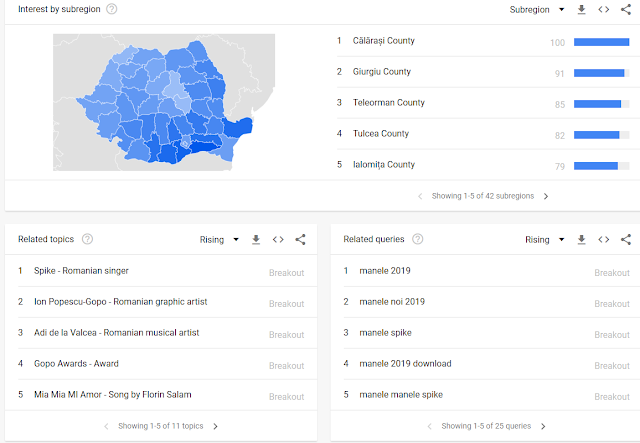Embed the Interest by subregion widget
The width and height of the screenshot is (640, 443).
point(604,9)
